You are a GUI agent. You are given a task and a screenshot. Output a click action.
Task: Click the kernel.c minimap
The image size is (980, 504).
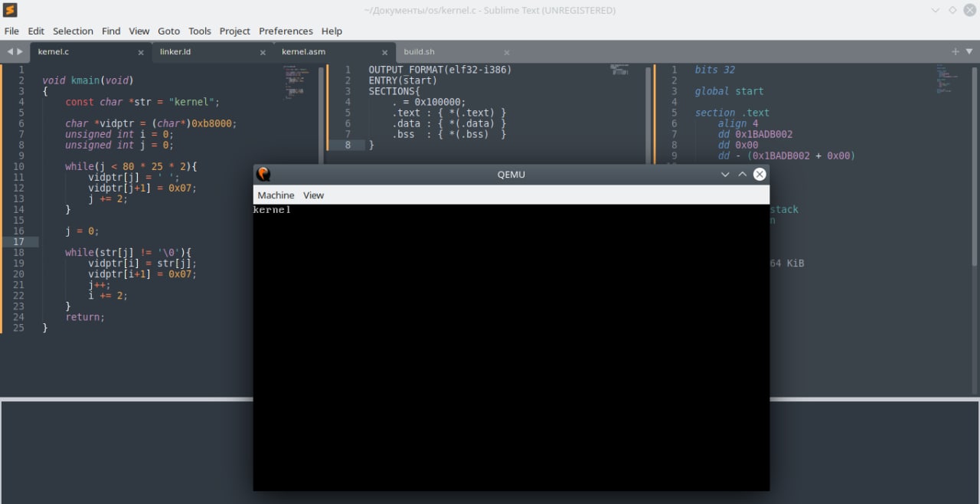pos(294,83)
